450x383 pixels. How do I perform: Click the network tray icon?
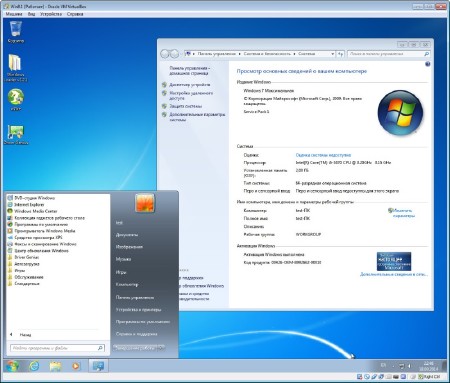pos(402,366)
